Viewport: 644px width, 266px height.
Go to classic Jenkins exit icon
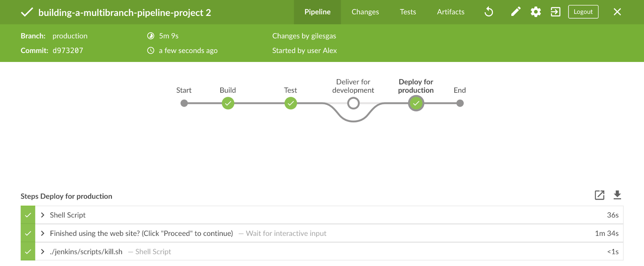(555, 12)
